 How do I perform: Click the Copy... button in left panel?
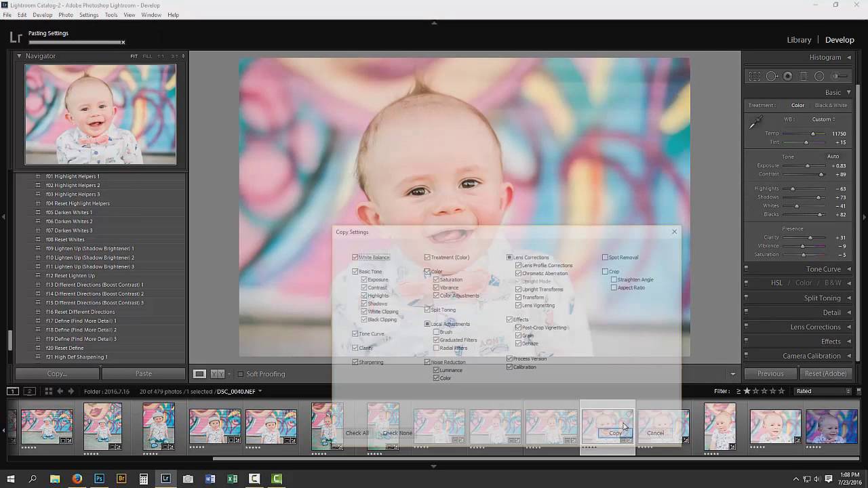(57, 373)
